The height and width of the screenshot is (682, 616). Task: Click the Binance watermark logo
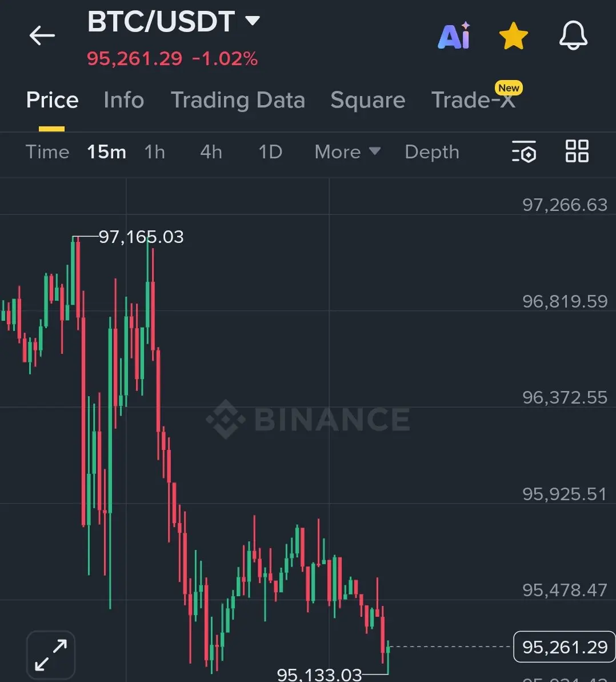coord(308,419)
